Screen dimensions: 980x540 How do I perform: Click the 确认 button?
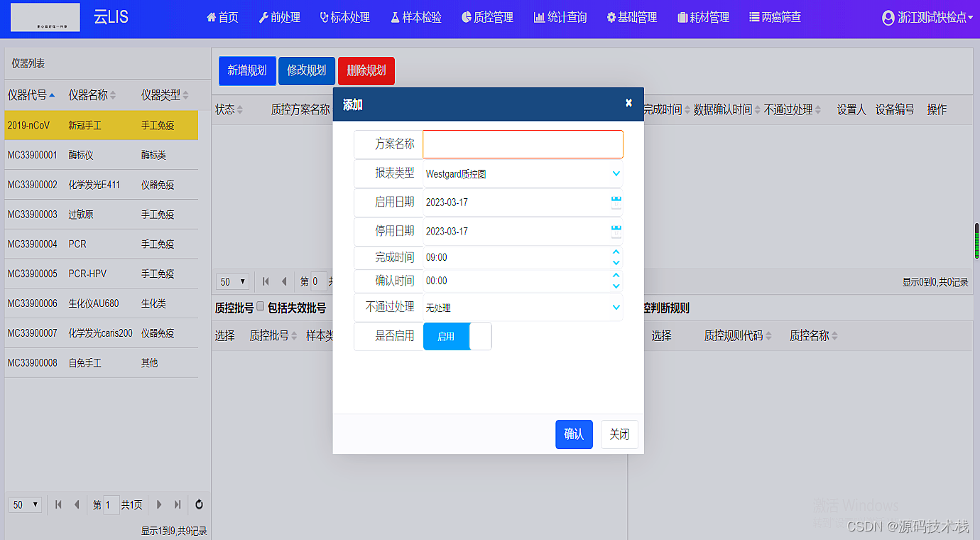pyautogui.click(x=573, y=434)
